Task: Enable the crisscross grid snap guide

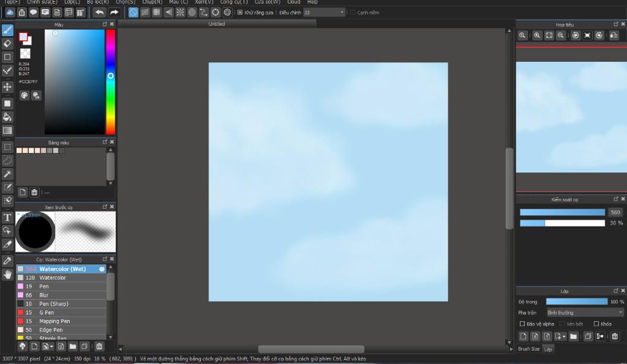Action: pos(157,12)
